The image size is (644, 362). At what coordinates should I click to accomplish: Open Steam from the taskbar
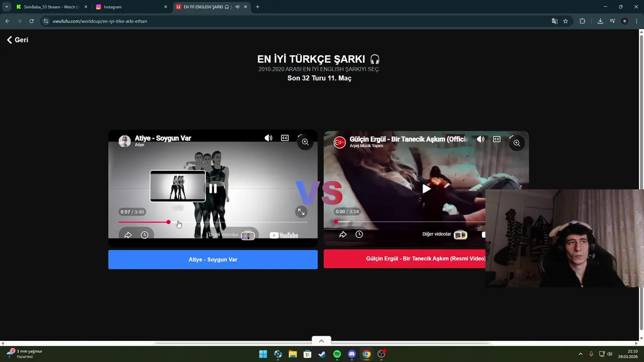click(322, 354)
